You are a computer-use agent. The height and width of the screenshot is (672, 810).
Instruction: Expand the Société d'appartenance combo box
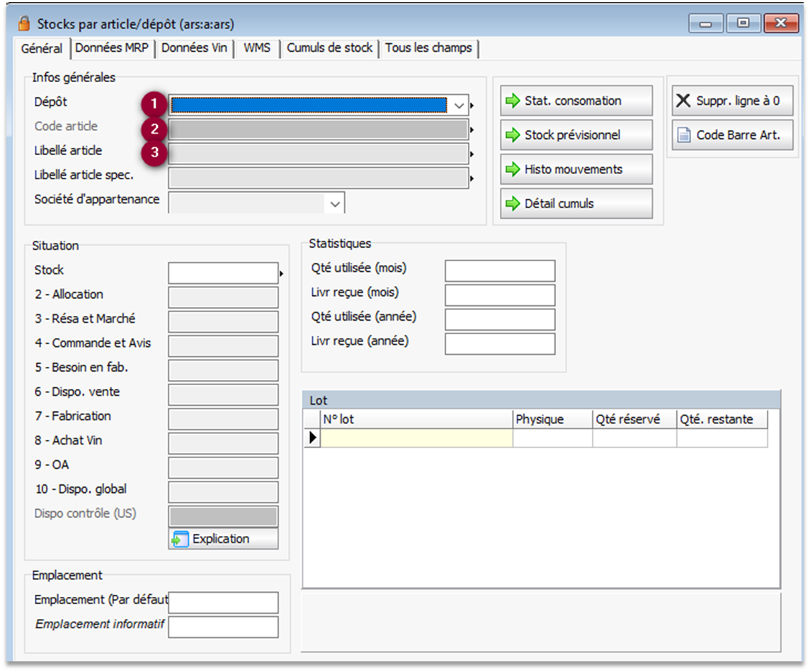335,204
